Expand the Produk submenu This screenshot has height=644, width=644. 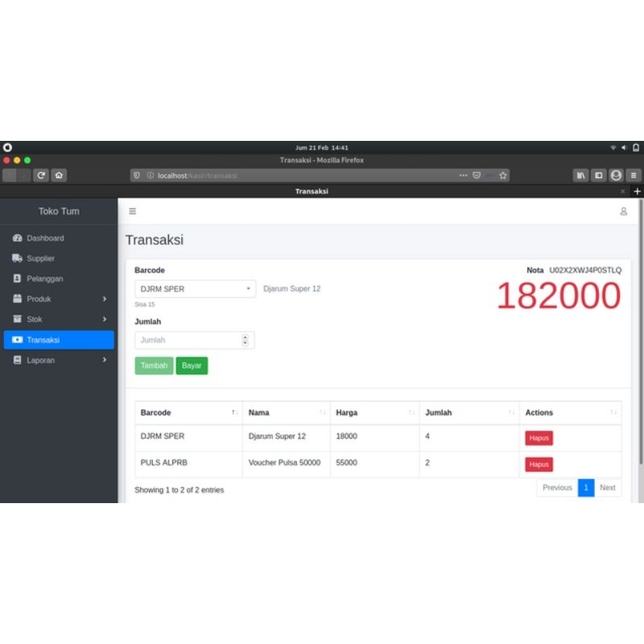coord(40,298)
